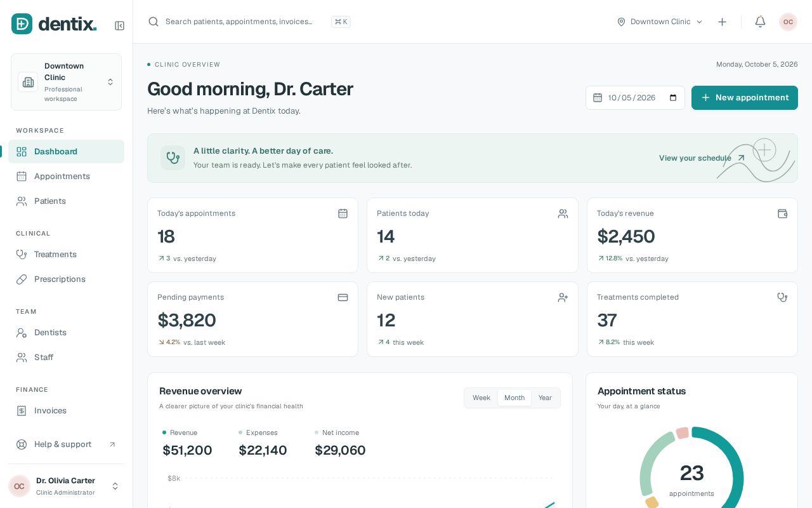Click wallet icon on Today's revenue card
This screenshot has height=508, width=812.
(782, 213)
